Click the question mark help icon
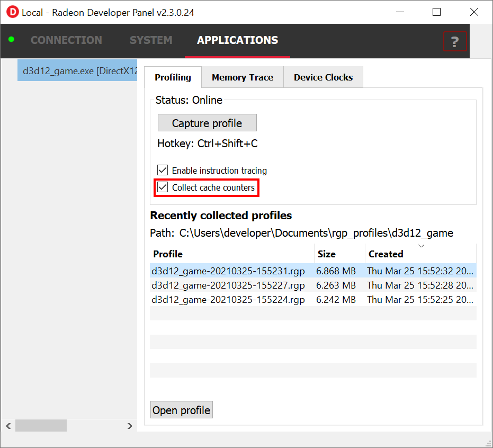This screenshot has width=493, height=448. click(454, 42)
